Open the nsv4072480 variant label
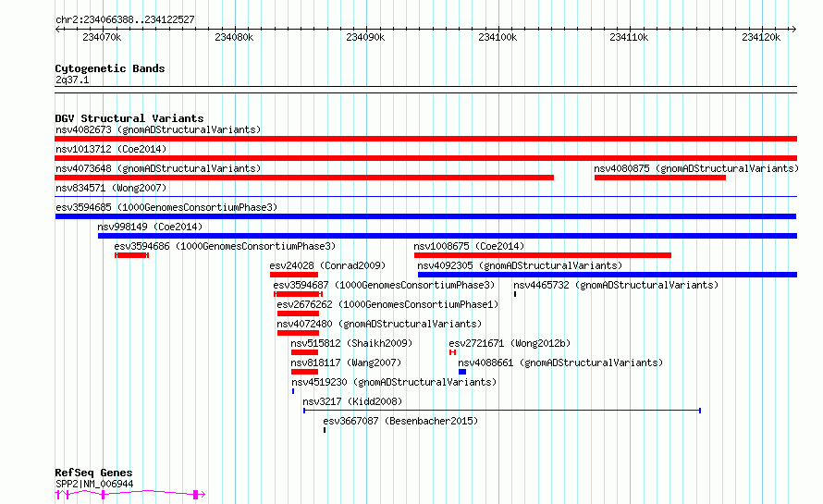The image size is (823, 504). click(379, 324)
